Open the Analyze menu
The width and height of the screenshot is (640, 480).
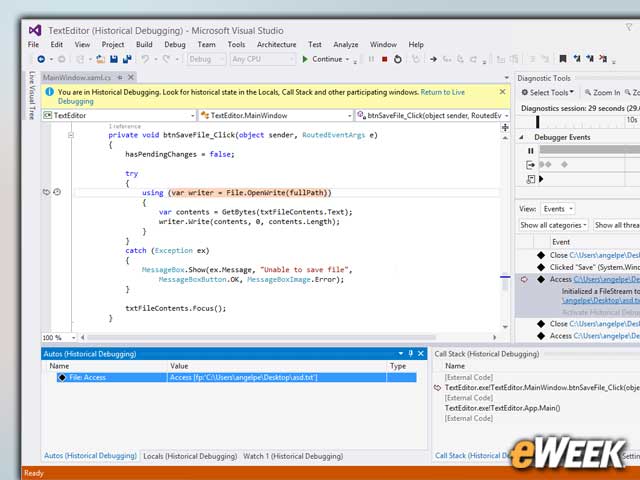(346, 44)
